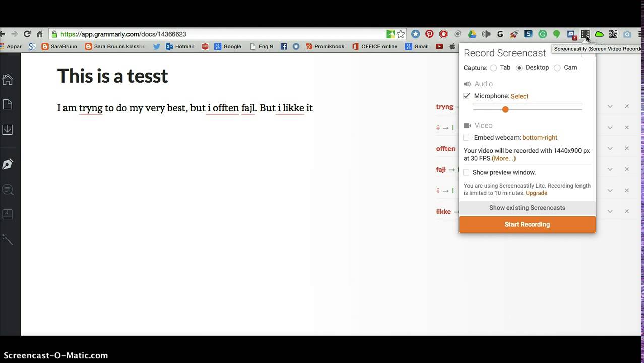This screenshot has width=644, height=363.
Task: Open the OFFICE online bookmark
Action: point(375,46)
